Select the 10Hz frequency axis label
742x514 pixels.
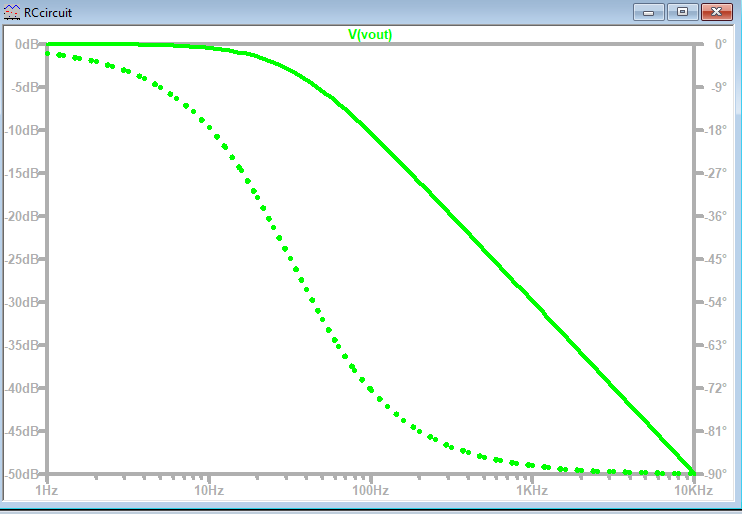tap(208, 491)
